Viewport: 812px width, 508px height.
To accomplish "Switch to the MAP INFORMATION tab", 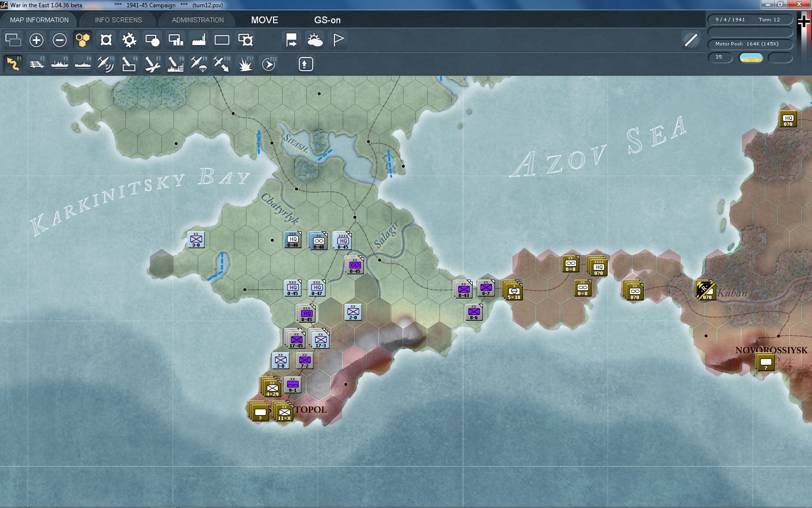I will pyautogui.click(x=39, y=20).
